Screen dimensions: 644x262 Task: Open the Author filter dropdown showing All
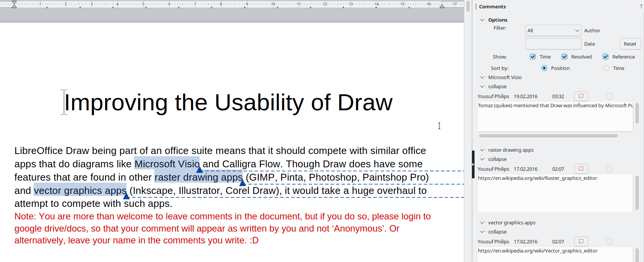[553, 30]
